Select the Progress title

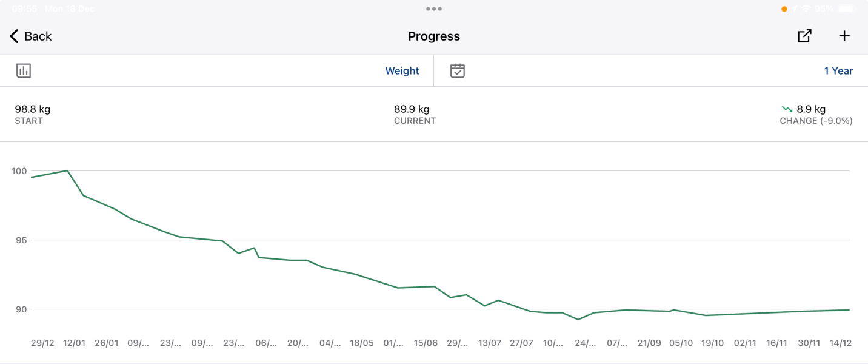point(434,36)
